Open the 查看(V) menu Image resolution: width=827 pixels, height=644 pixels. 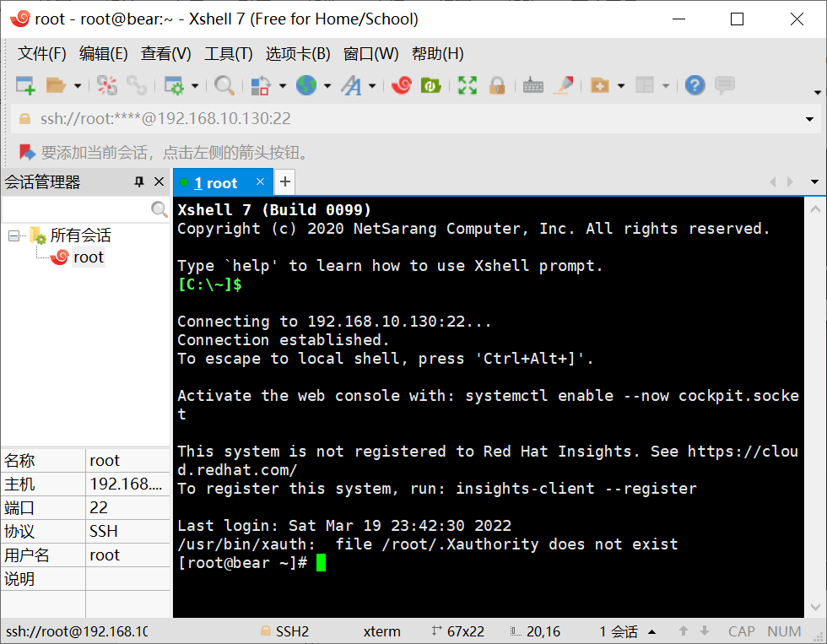165,54
